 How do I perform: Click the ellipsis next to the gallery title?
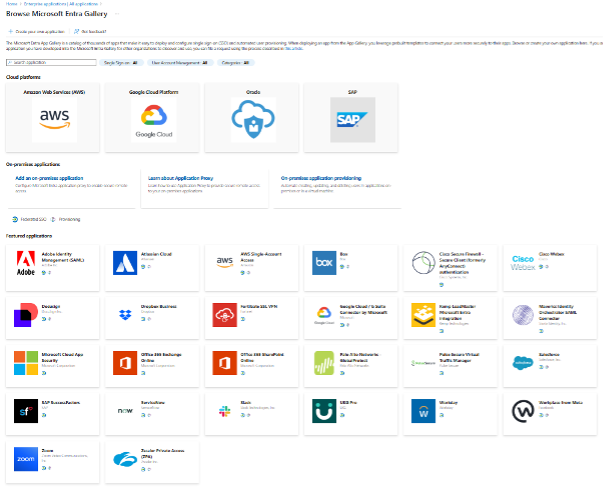click(x=117, y=14)
